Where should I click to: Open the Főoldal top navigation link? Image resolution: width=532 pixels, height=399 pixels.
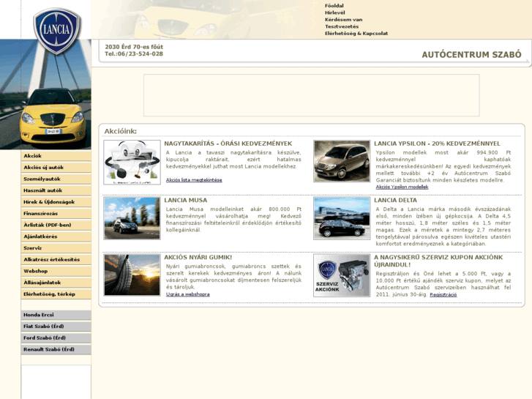334,6
